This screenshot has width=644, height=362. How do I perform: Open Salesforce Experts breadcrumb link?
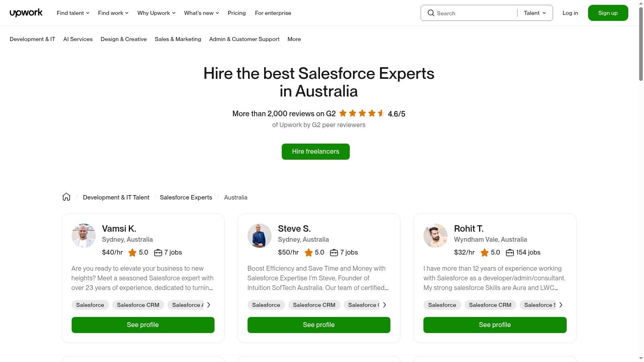[186, 197]
